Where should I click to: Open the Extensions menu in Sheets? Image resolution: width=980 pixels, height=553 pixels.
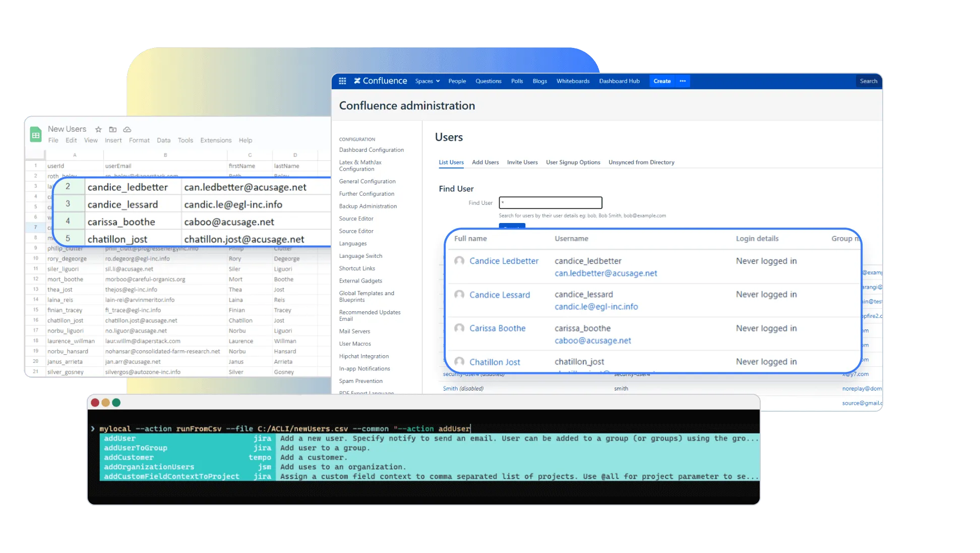click(216, 140)
